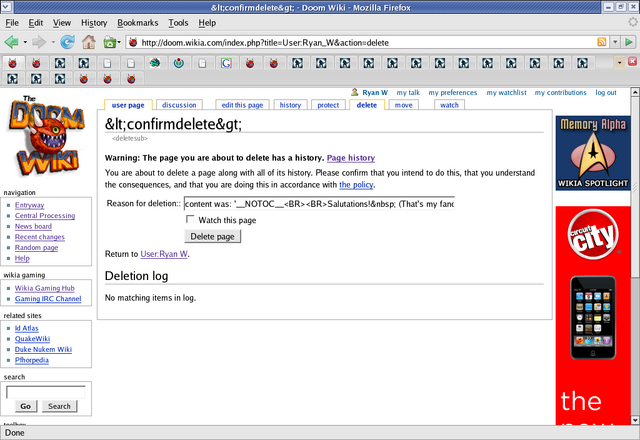Click the Reason for deletion text field
Image resolution: width=640 pixels, height=440 pixels.
319,203
